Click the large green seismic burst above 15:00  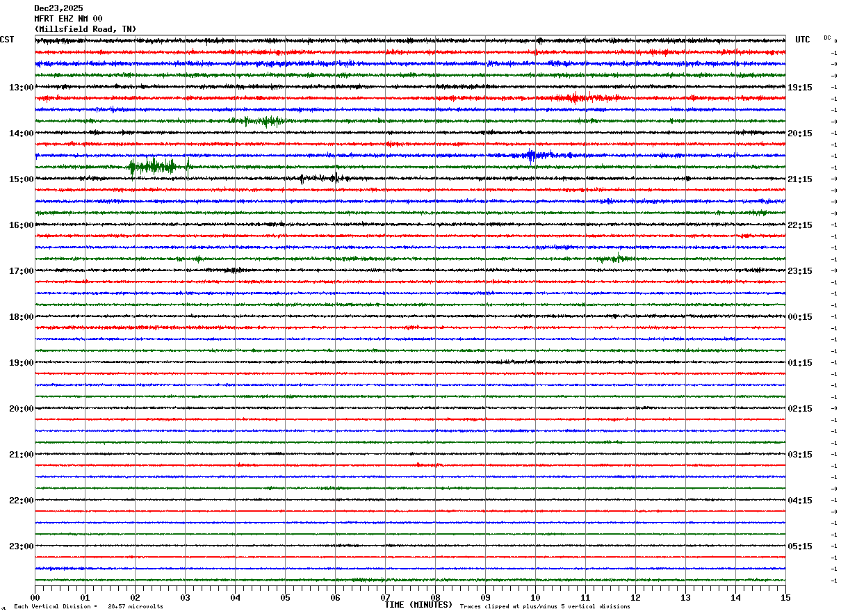coord(159,166)
